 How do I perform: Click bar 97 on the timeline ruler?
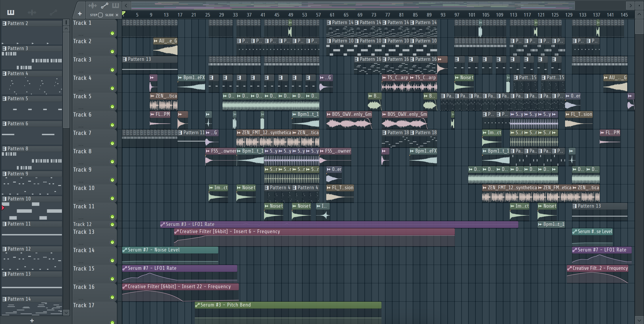point(457,15)
